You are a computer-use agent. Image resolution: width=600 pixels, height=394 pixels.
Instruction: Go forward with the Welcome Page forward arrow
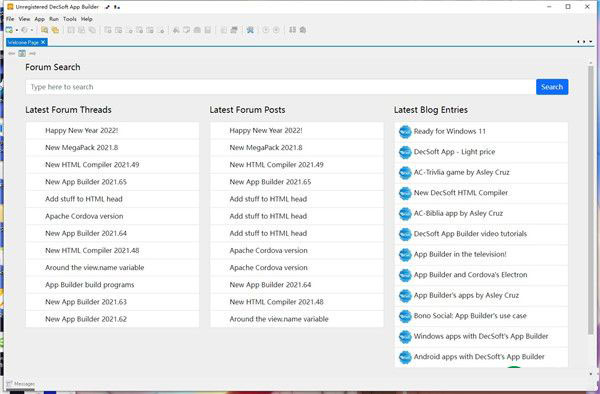tap(33, 54)
